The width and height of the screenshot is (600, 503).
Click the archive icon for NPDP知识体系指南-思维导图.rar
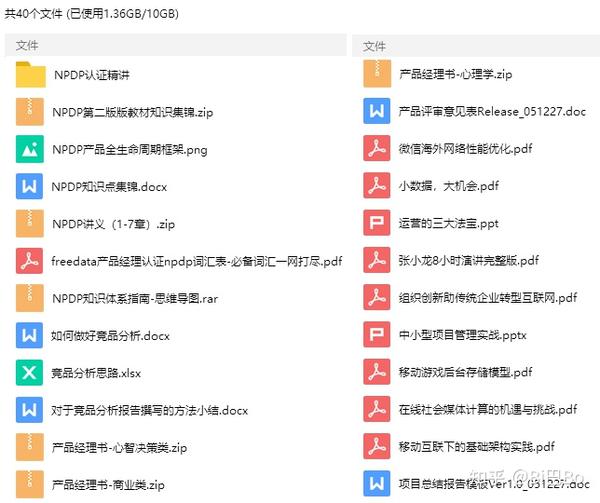[x=30, y=298]
